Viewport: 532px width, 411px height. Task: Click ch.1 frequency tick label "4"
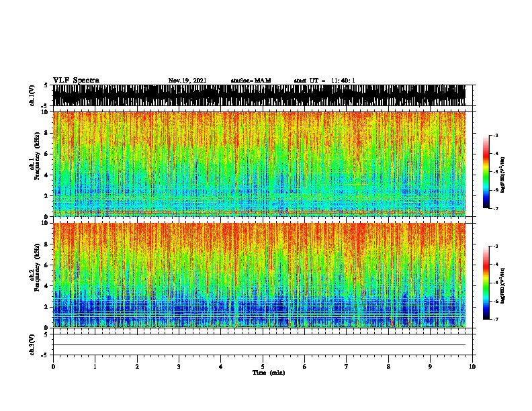pos(46,175)
